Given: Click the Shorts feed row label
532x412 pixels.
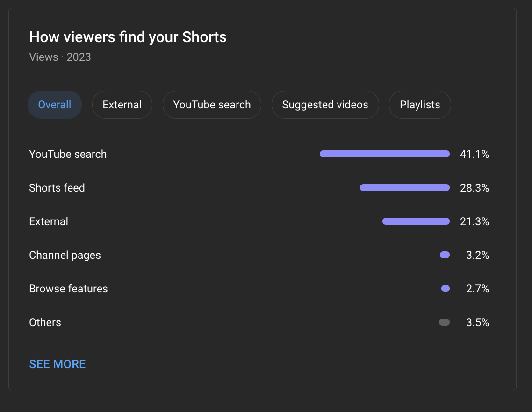Looking at the screenshot, I should tap(57, 188).
